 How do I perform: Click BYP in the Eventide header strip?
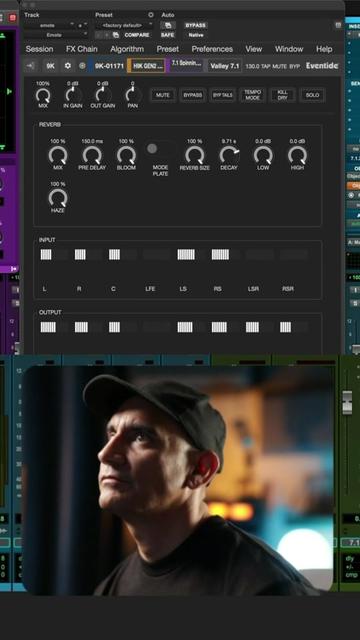[x=295, y=66]
